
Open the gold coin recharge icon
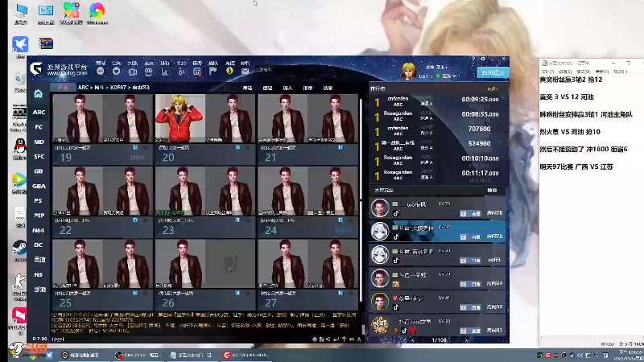pyautogui.click(x=229, y=72)
